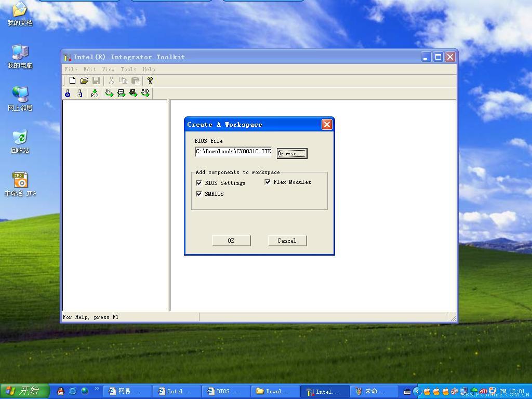Click the status bar text 'For Help, press F1'
This screenshot has height=399, width=532.
[90, 317]
